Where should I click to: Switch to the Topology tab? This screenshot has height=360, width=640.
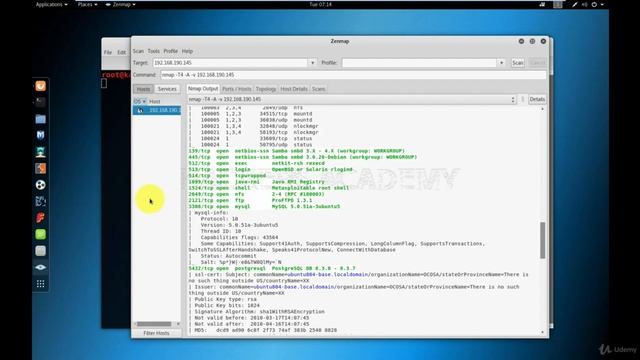coord(266,89)
